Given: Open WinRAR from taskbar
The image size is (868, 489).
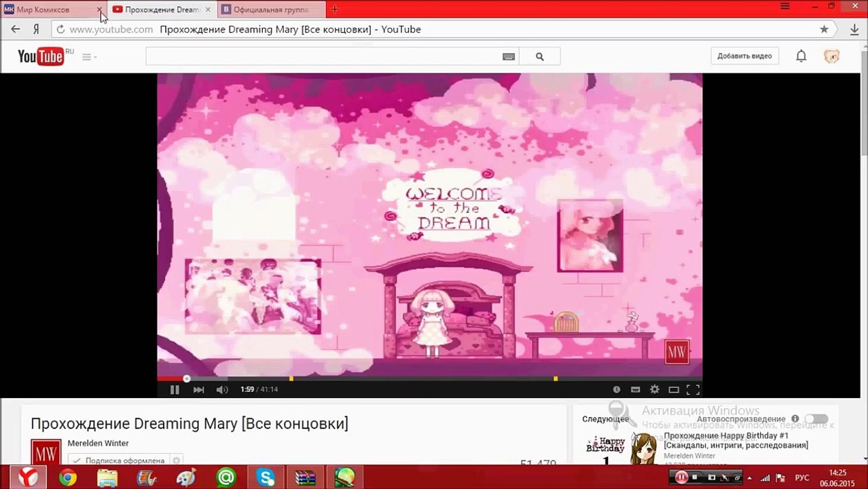Looking at the screenshot, I should pyautogui.click(x=305, y=477).
